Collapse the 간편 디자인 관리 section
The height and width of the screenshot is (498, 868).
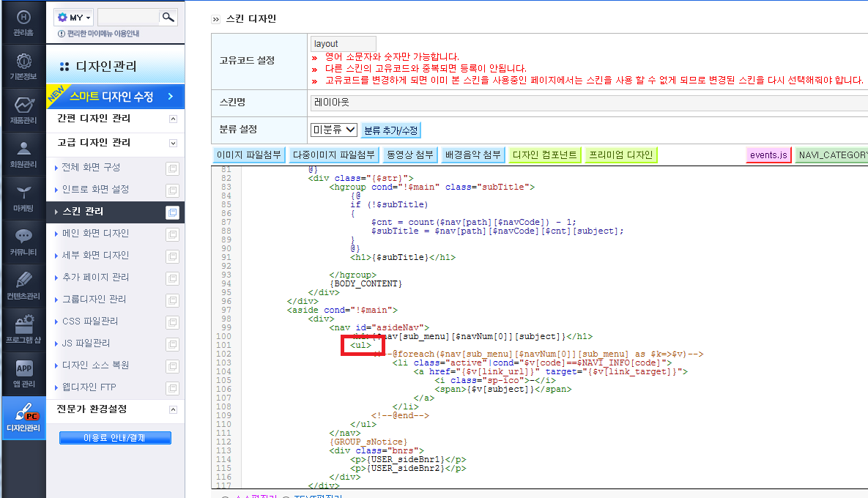coord(173,119)
